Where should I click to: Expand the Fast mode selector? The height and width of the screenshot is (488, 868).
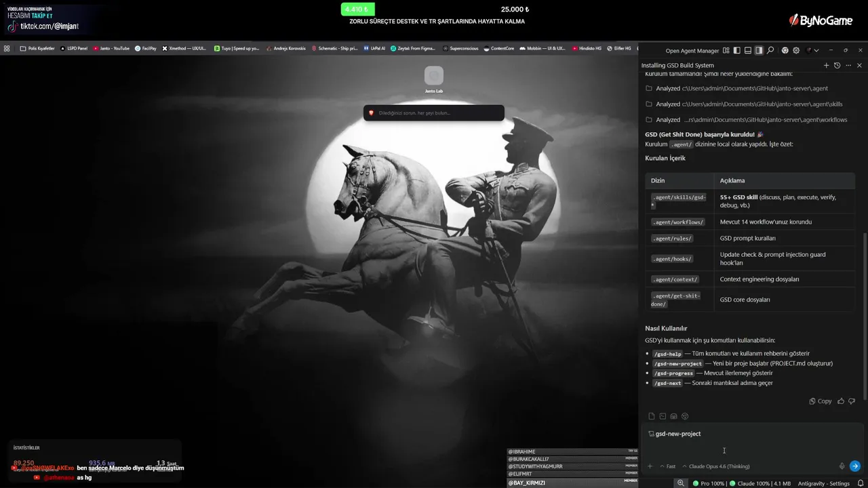pos(668,466)
